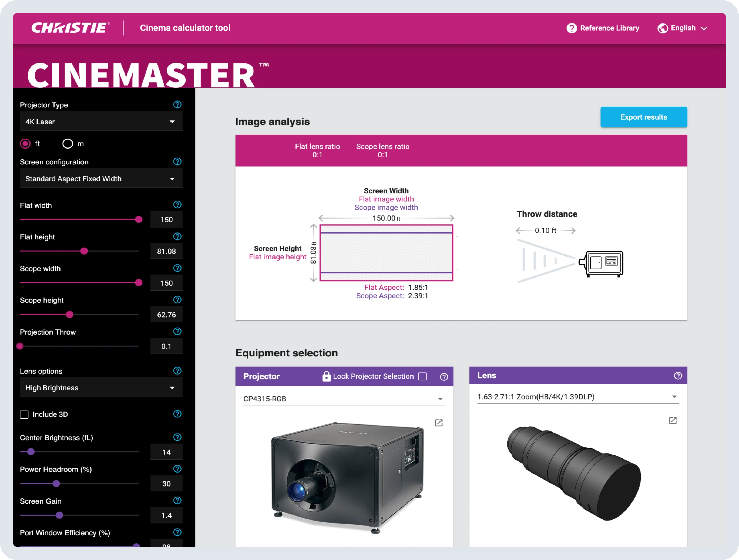Click the CP4315-RGB projector image
The image size is (739, 560).
coord(347,478)
